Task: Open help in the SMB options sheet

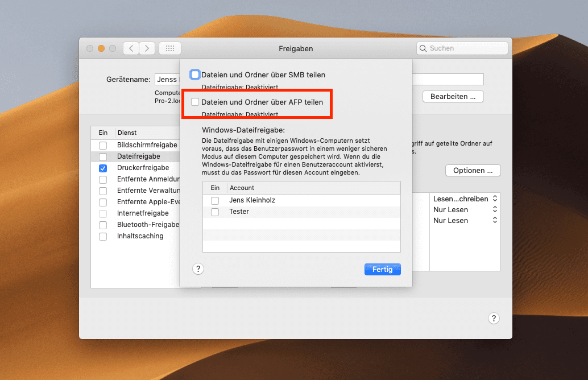Action: [198, 269]
